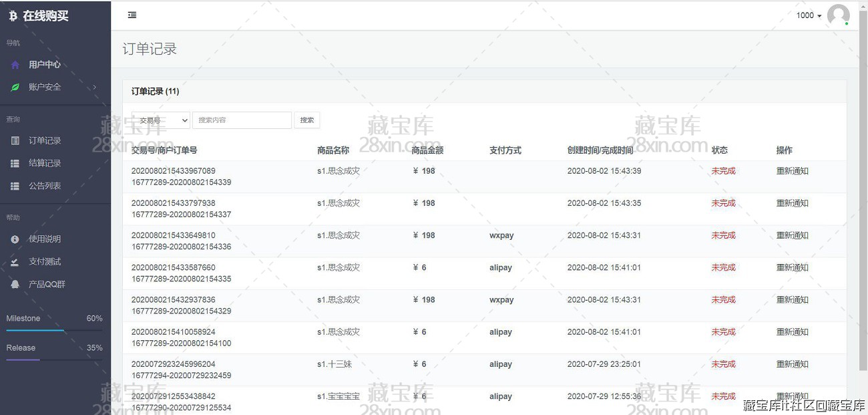Viewport: 868px width, 415px height.
Task: Click wxpay in order 2020080215433649810 row
Action: (x=501, y=235)
